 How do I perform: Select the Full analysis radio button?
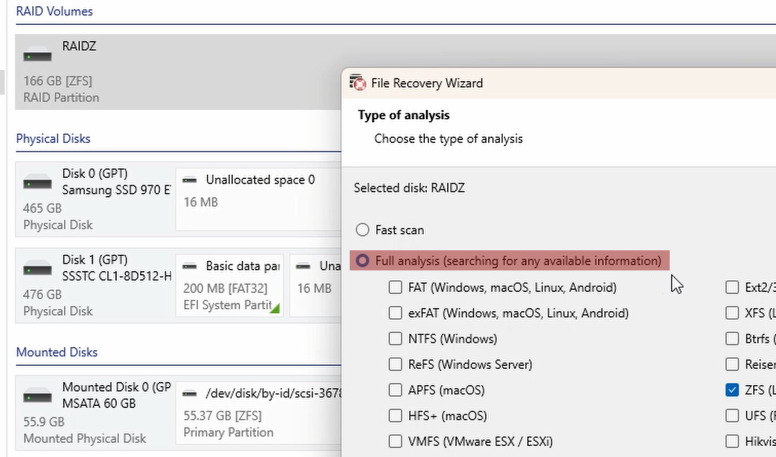(362, 260)
